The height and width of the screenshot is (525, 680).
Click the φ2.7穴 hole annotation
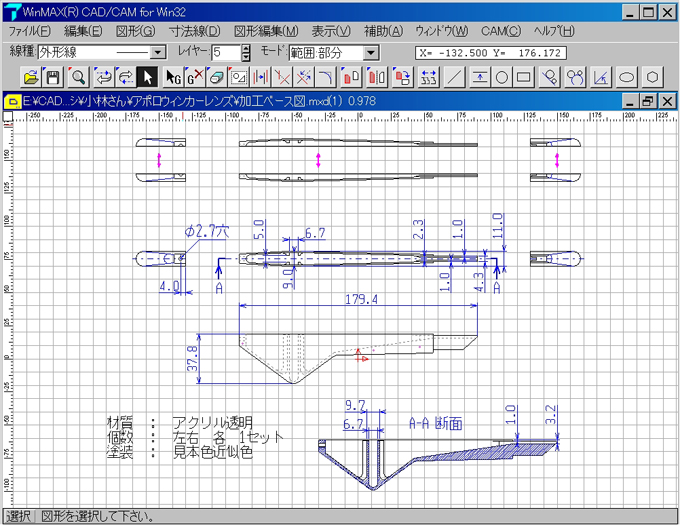tap(206, 232)
